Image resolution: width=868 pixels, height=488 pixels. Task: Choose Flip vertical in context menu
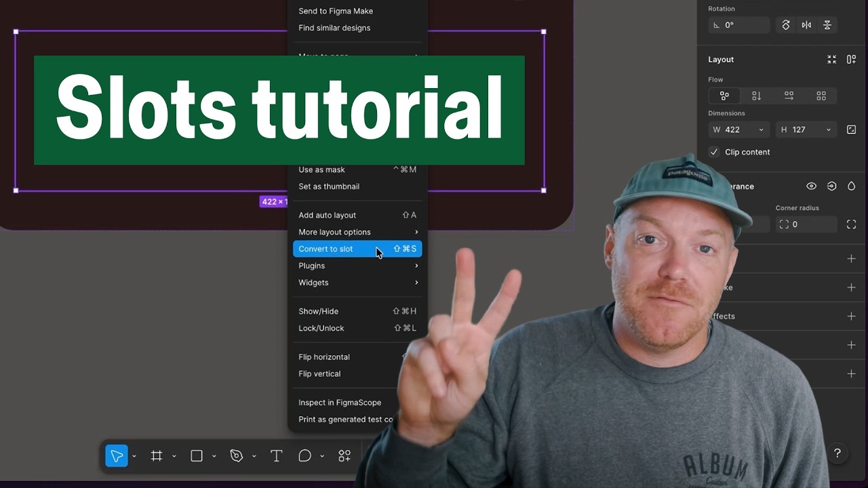[347, 373]
